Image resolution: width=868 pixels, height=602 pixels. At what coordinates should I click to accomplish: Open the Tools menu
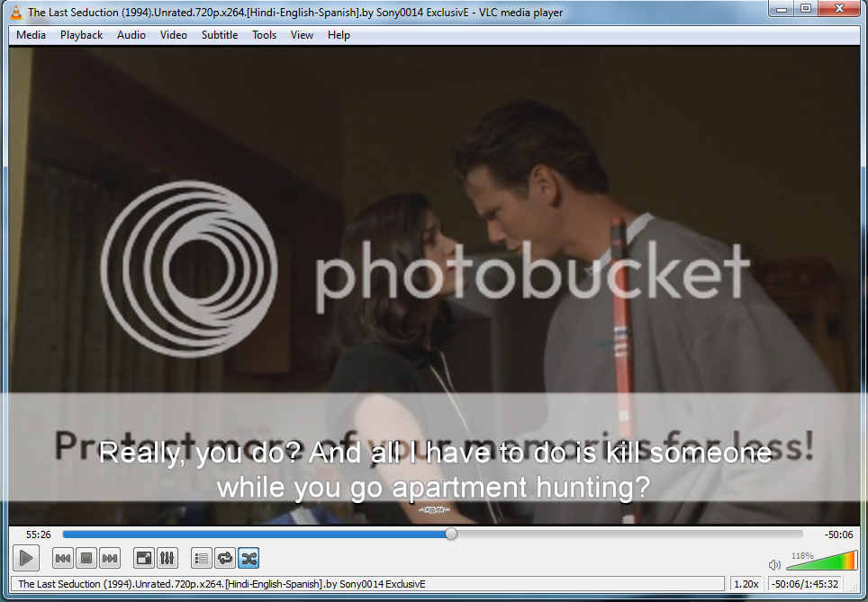[264, 35]
